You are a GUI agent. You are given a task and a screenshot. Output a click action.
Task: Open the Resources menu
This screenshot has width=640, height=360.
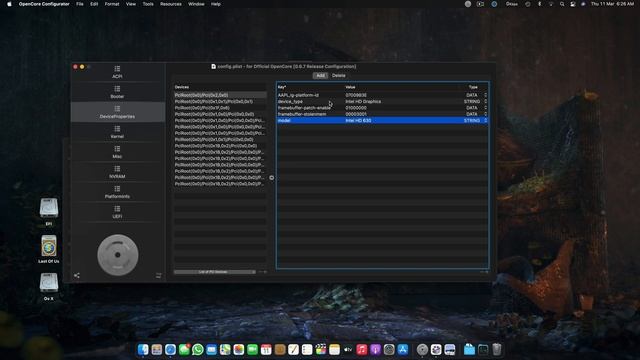pos(171,4)
